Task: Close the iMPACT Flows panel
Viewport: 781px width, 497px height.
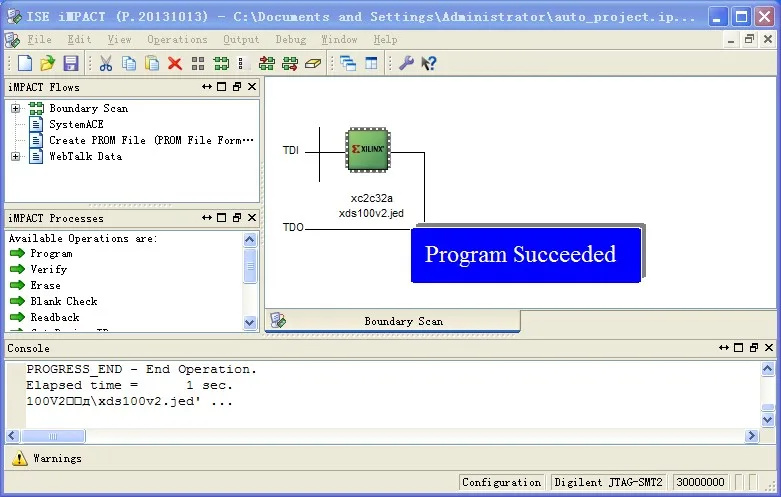Action: coord(252,87)
